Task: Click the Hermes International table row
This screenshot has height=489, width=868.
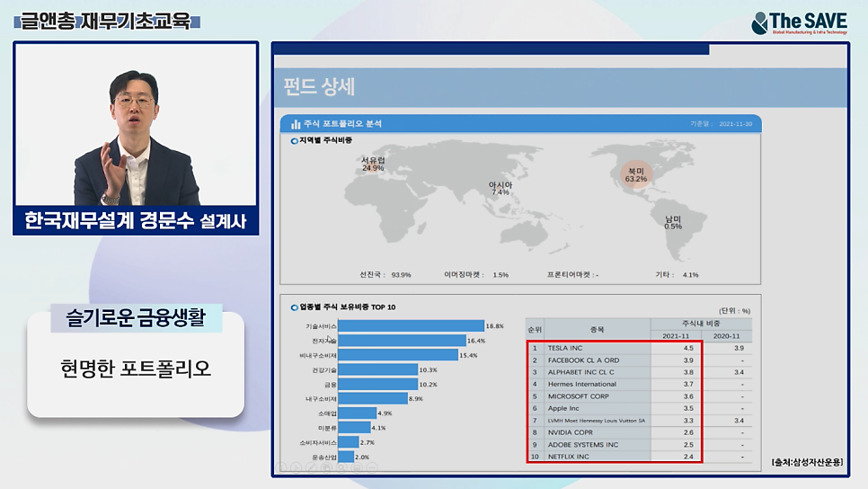Action: (639, 384)
